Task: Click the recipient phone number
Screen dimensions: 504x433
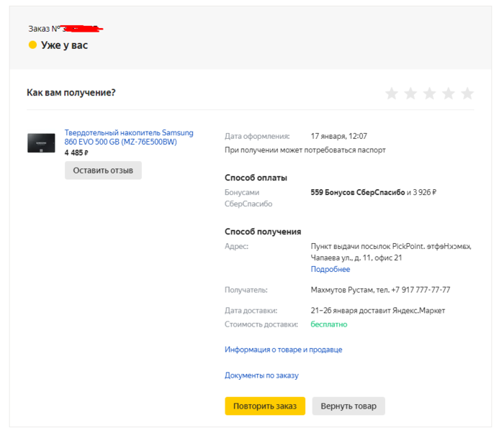Action: click(420, 290)
